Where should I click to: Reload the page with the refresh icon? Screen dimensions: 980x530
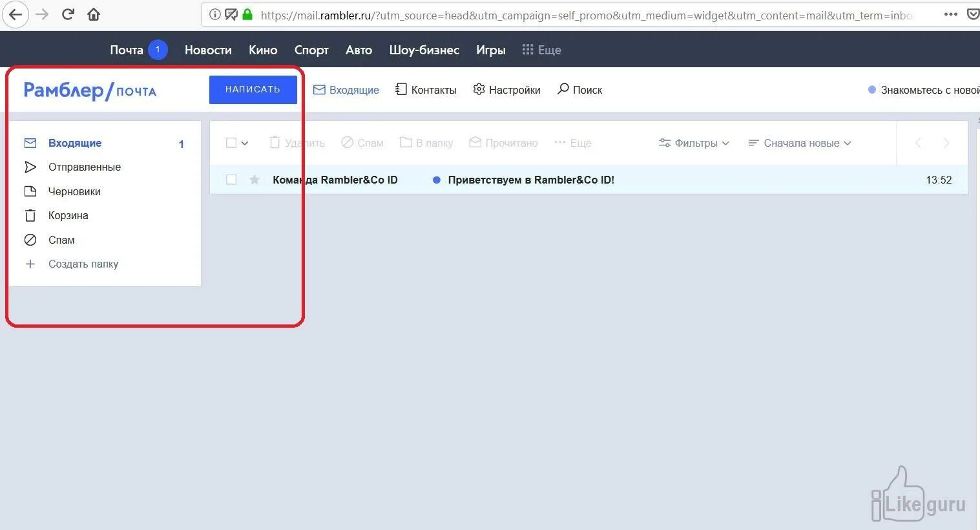[x=68, y=14]
